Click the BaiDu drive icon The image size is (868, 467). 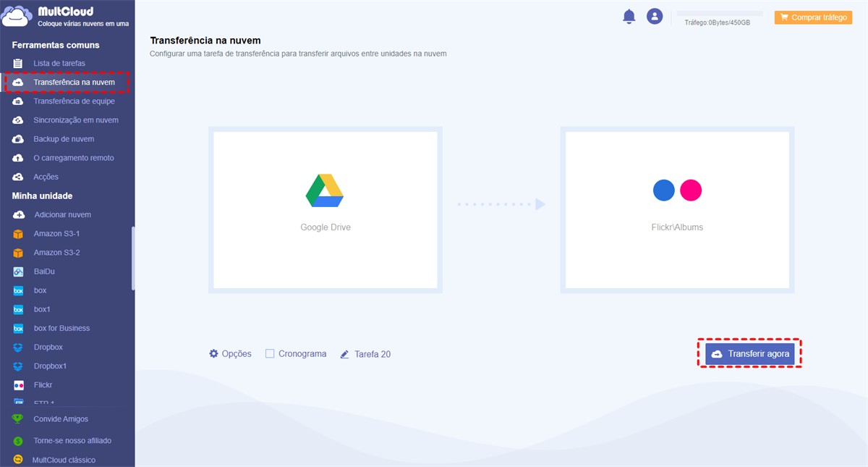tap(18, 272)
